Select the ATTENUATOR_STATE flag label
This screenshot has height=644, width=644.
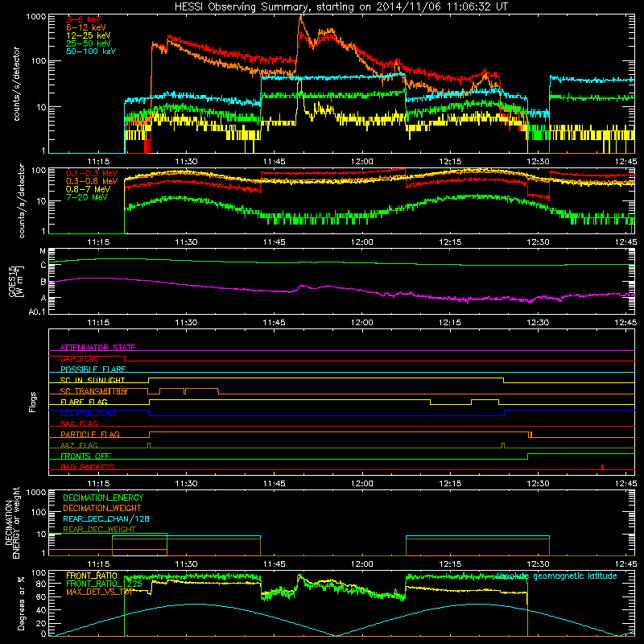click(x=97, y=348)
